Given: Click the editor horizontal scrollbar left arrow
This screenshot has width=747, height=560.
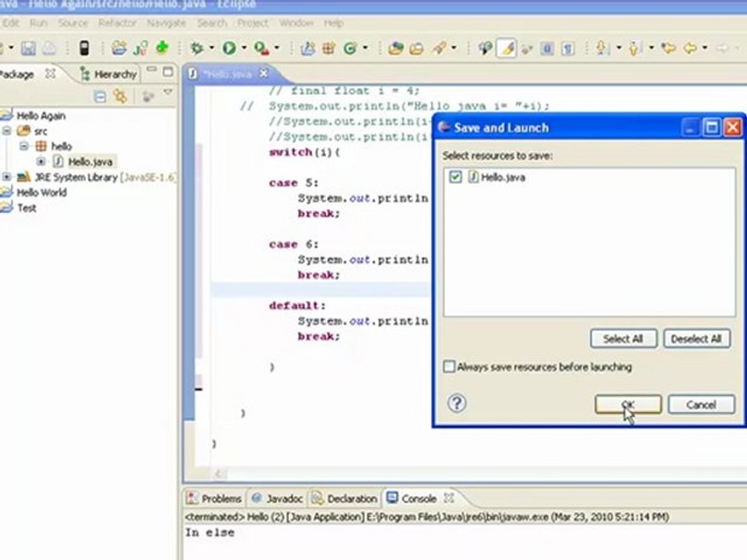Looking at the screenshot, I should (x=219, y=473).
